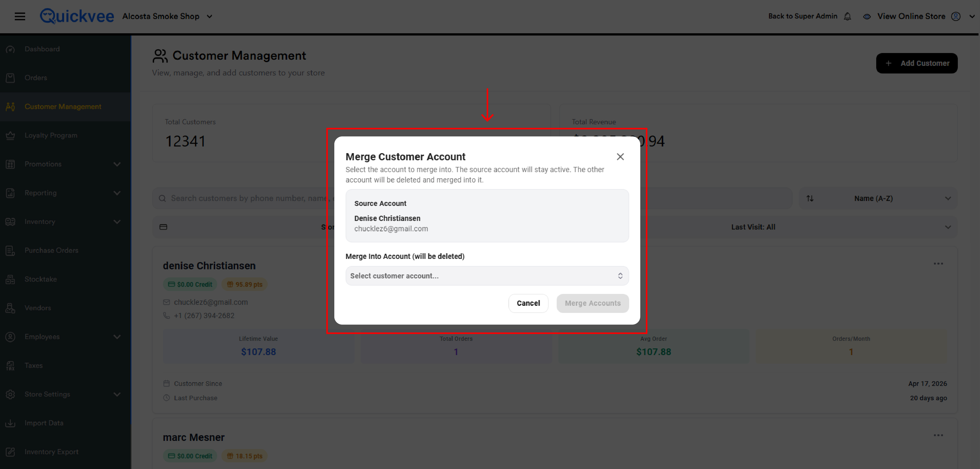Click the Inventory icon in sidebar
Viewport: 980px width, 469px height.
[x=10, y=222]
